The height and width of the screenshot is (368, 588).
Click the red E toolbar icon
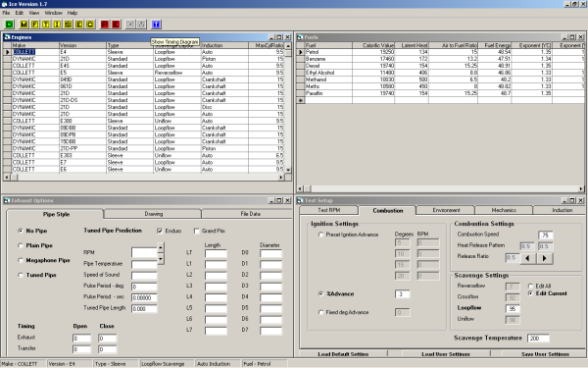click(x=116, y=25)
